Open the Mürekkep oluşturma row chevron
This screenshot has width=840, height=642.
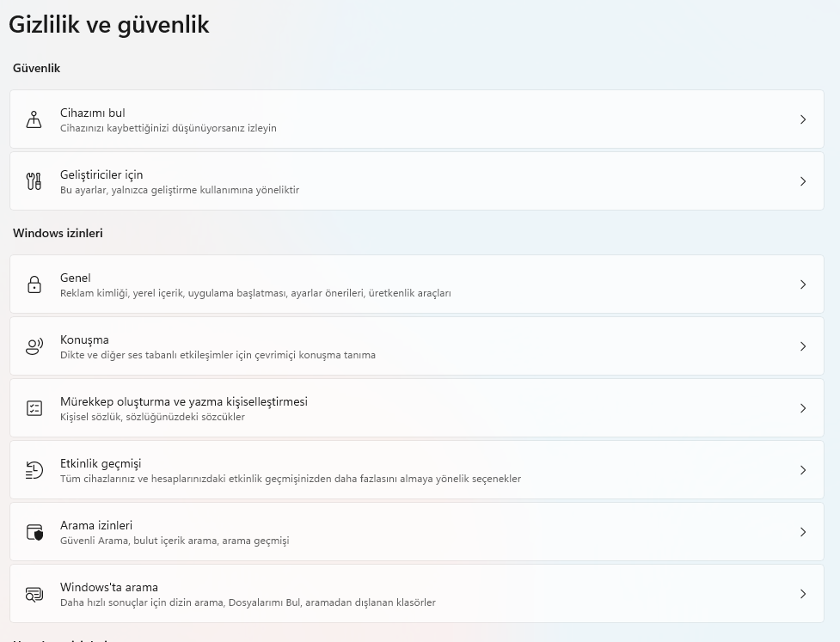[802, 408]
